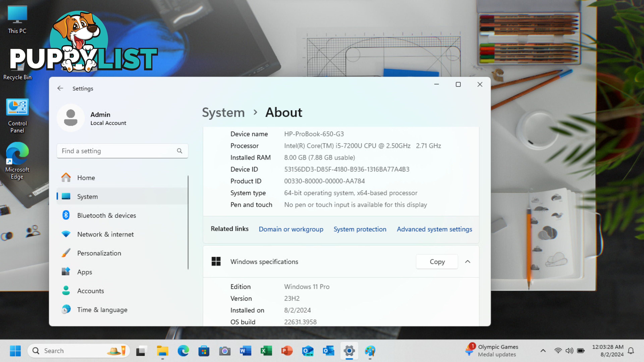
Task: Open Accounts settings
Action: 122,291
